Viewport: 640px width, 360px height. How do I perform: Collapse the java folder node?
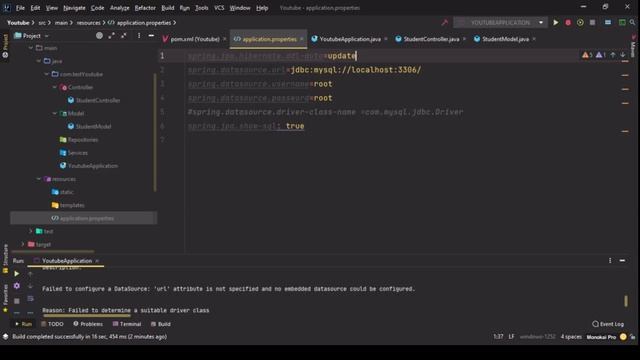tap(39, 61)
